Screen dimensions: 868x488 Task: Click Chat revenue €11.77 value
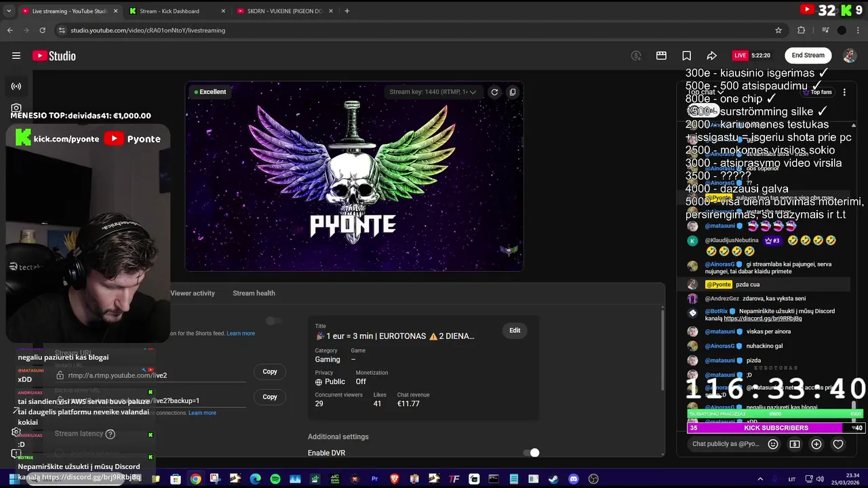pos(408,403)
